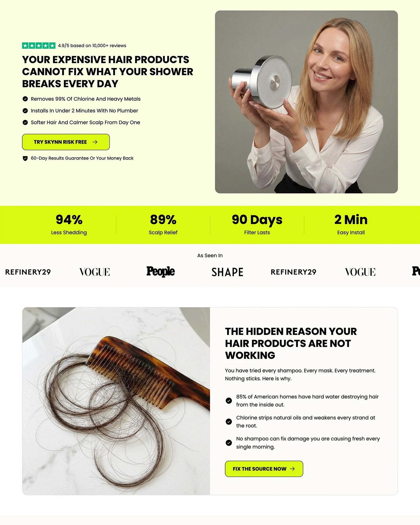Click the checkmark icon beside Removes 99% Of Chlorine
Screen dimensions: 420x525
[x=25, y=99]
